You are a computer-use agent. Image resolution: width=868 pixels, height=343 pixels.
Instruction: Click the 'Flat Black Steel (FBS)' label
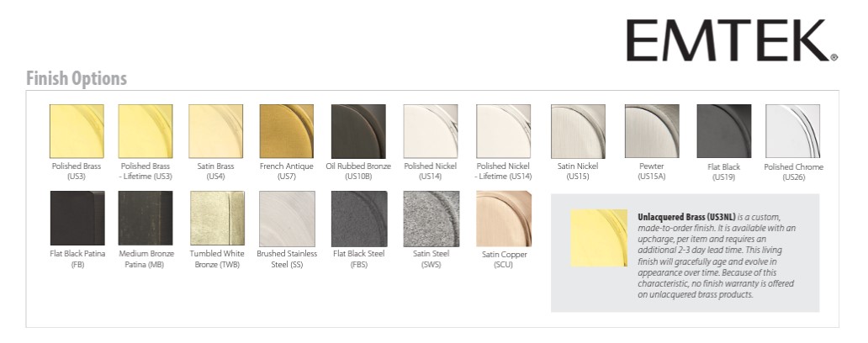point(359,259)
